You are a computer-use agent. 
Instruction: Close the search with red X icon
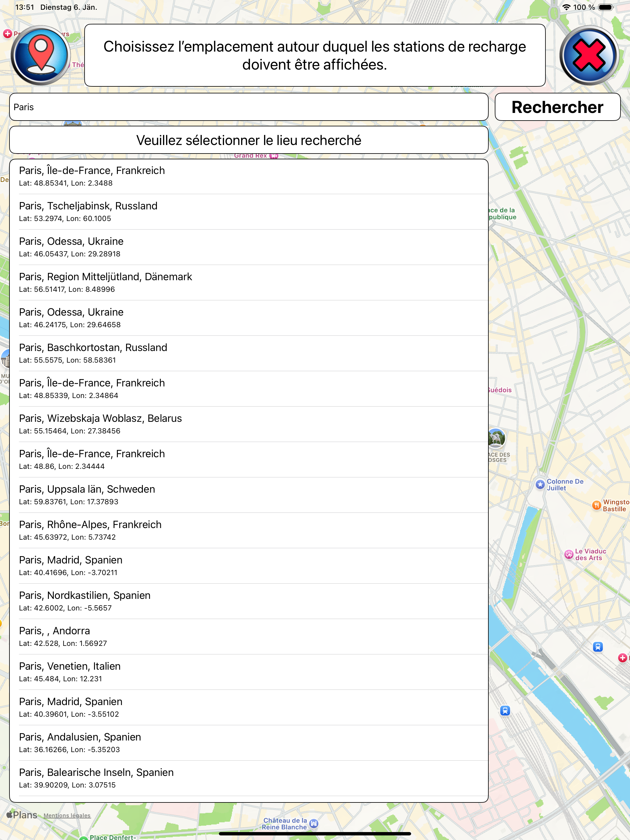click(x=589, y=56)
